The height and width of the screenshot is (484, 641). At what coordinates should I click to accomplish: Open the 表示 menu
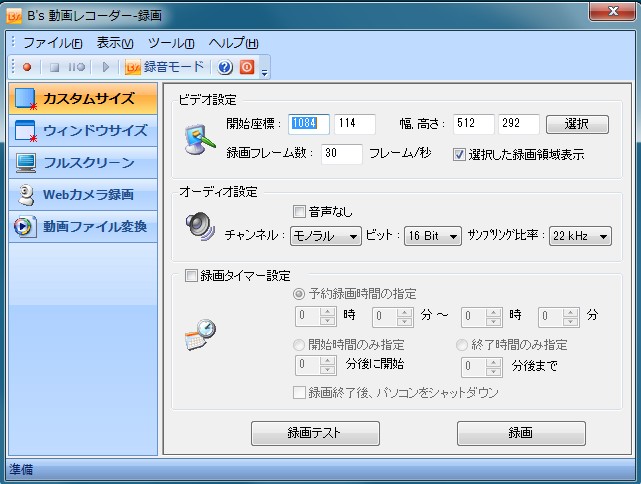point(115,43)
